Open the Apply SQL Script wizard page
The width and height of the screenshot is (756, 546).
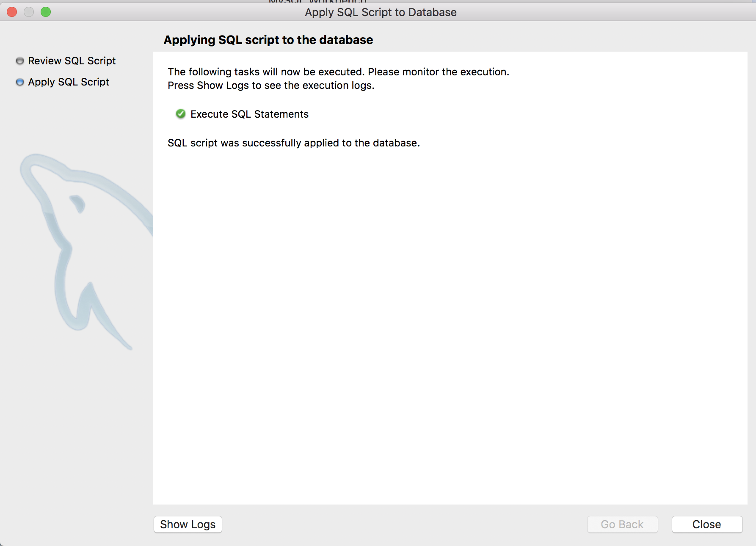tap(68, 82)
